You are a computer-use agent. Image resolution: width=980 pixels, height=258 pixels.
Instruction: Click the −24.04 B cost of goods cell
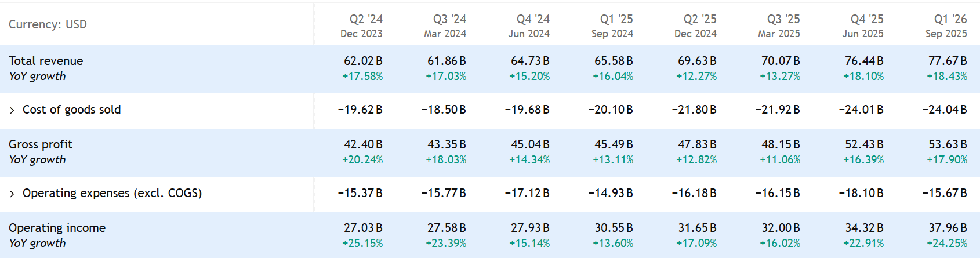pos(945,110)
